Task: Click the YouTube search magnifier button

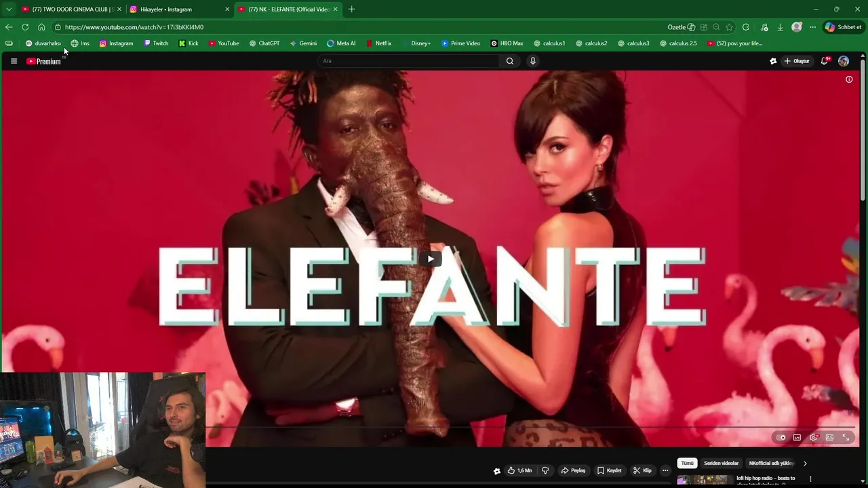Action: tap(510, 61)
